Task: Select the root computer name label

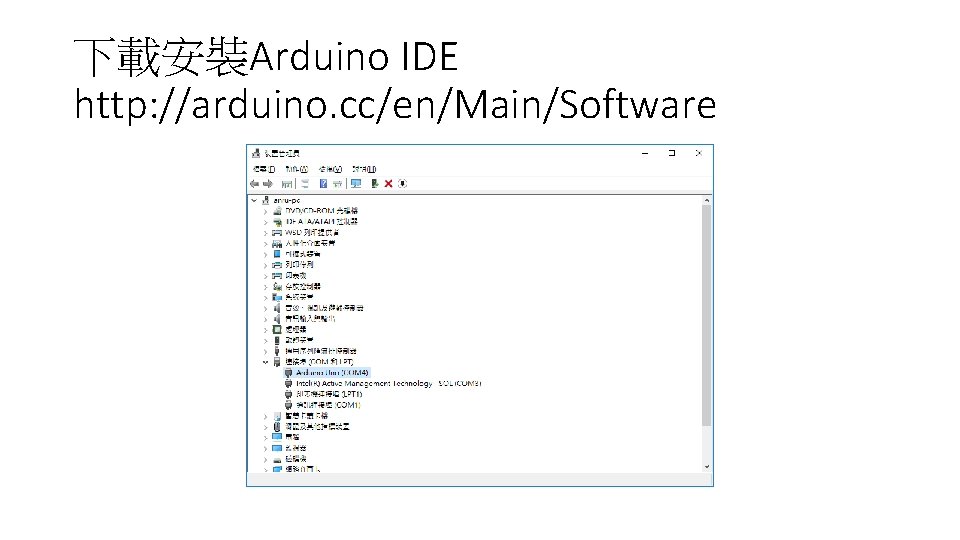Action: tap(287, 200)
